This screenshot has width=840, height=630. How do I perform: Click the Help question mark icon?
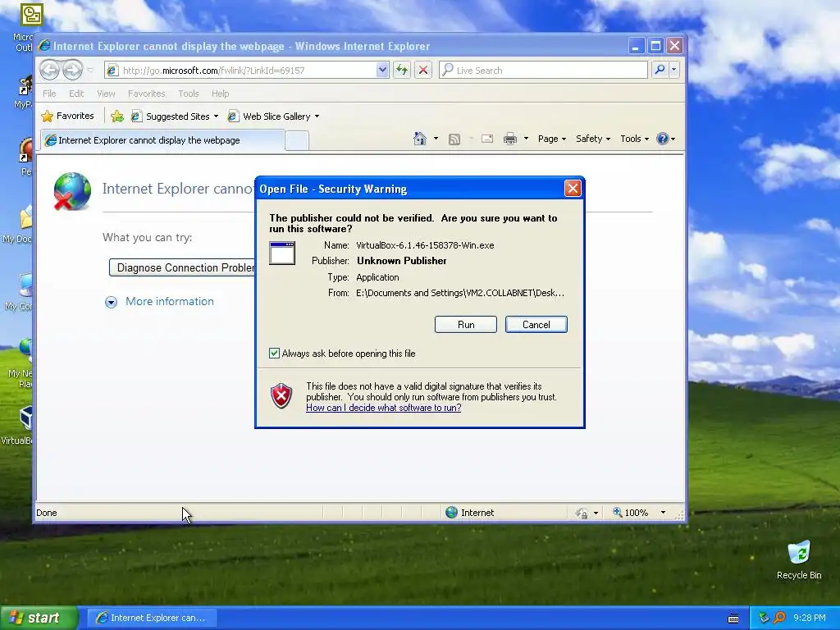click(x=663, y=139)
